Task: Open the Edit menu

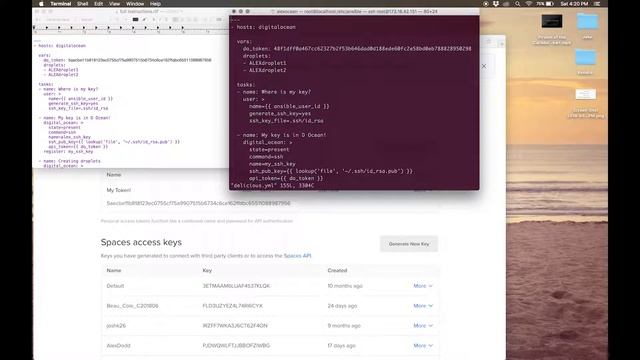Action: (x=98, y=4)
